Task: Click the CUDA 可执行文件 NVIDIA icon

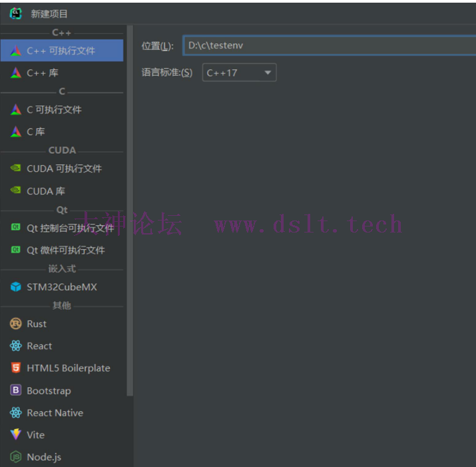Action: [x=16, y=168]
